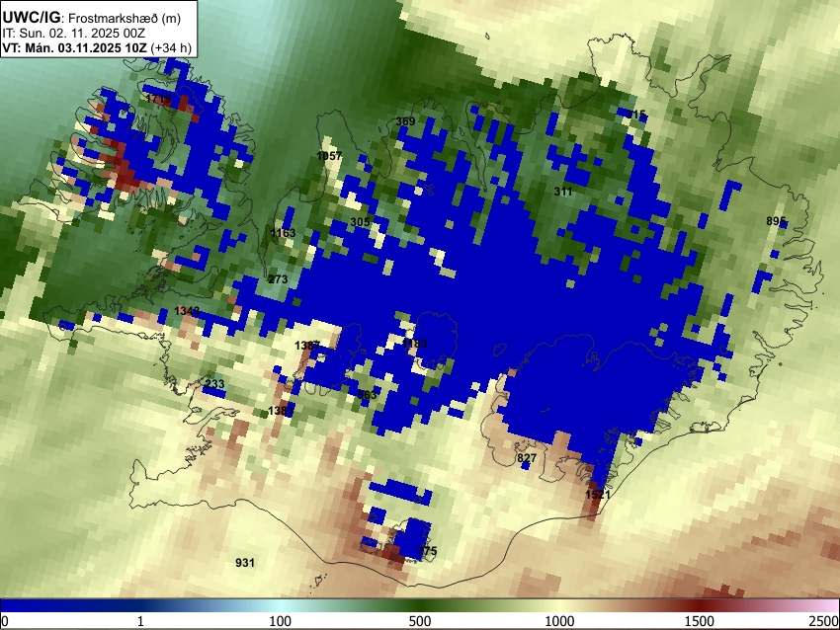Click the color scale label 1500

(700, 621)
